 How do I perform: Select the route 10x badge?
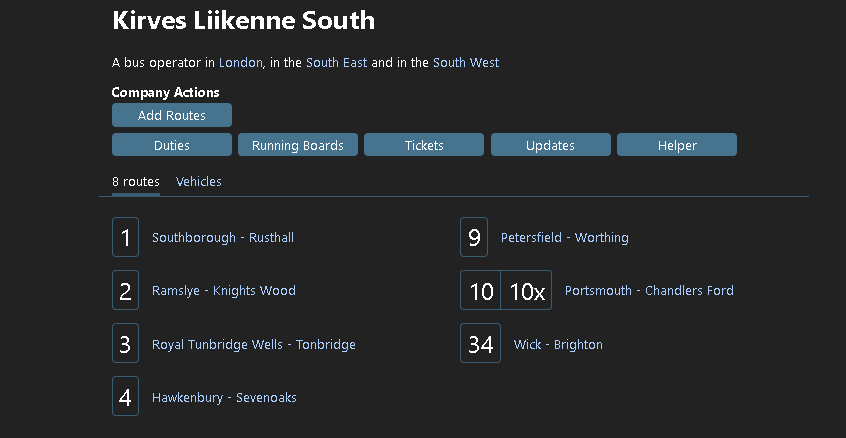coord(527,290)
